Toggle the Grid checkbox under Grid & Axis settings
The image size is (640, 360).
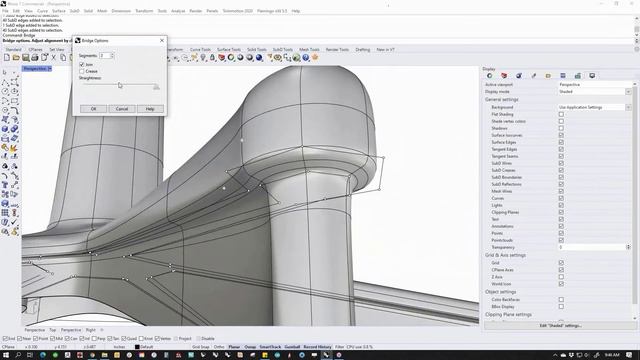click(x=561, y=263)
